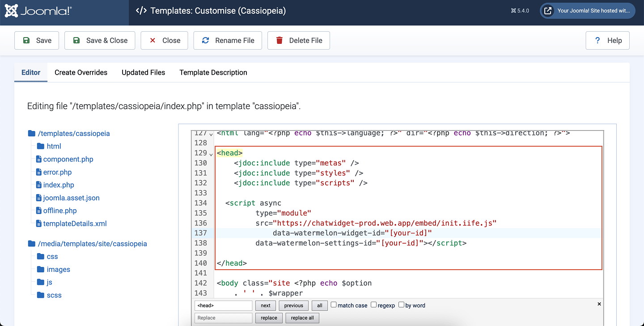Click the Replace input field
Image resolution: width=644 pixels, height=326 pixels.
point(224,318)
